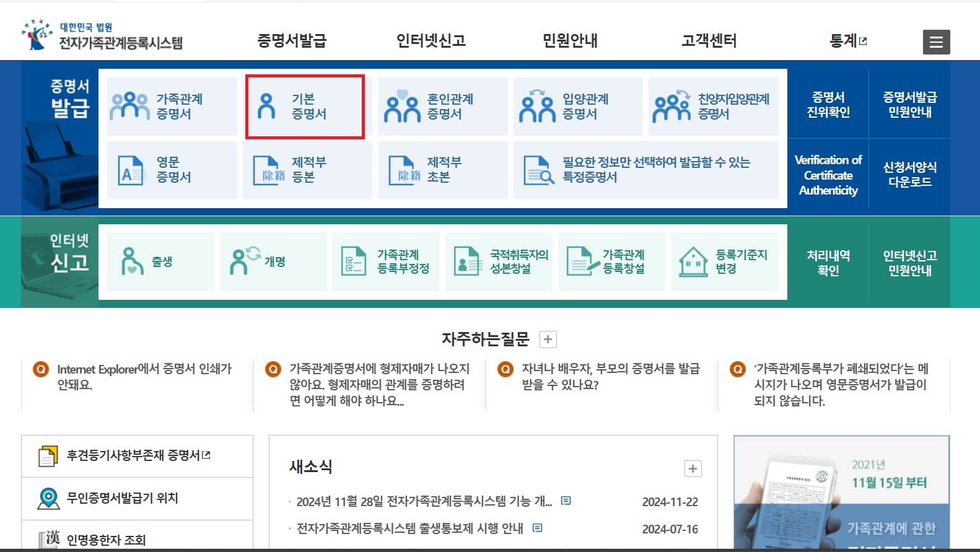Open the hamburger menu icon
Screen dimensions: 980x552
click(936, 42)
